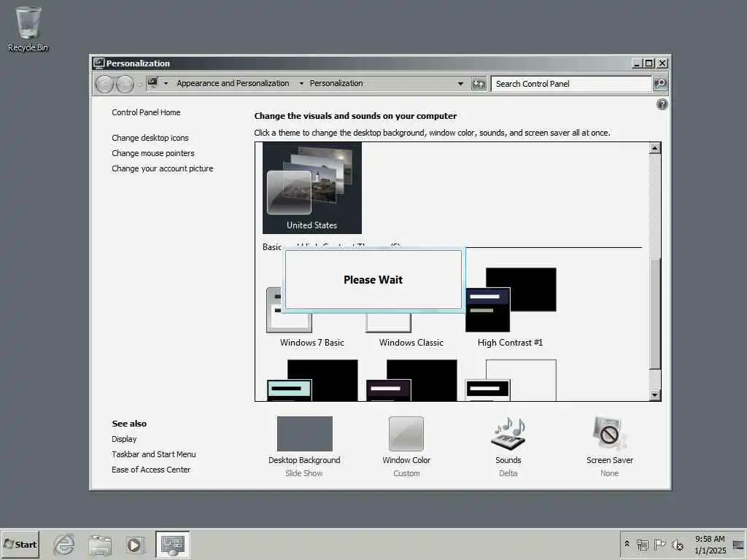Open Screen Saver settings icon
The height and width of the screenshot is (560, 747).
point(609,433)
